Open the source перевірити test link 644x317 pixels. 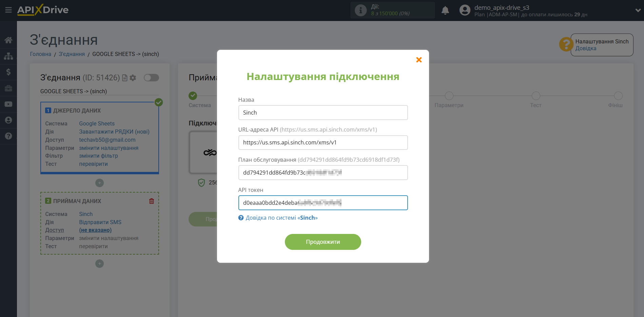click(93, 164)
